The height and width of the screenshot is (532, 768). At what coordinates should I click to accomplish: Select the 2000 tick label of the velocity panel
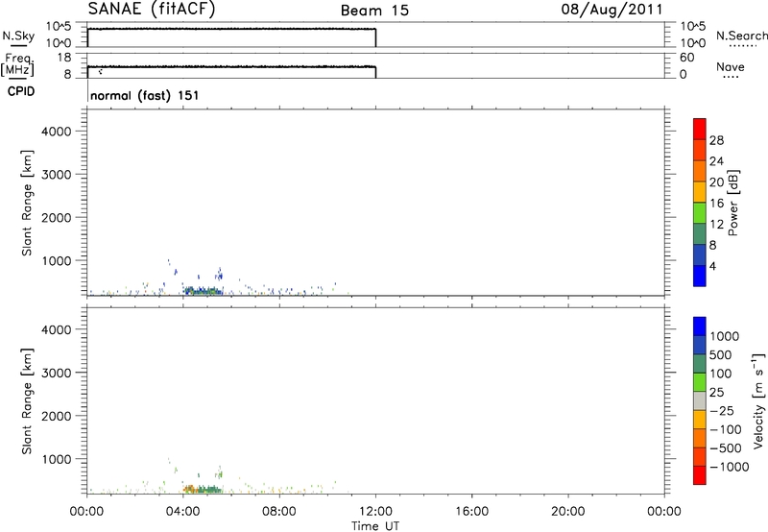(x=57, y=416)
